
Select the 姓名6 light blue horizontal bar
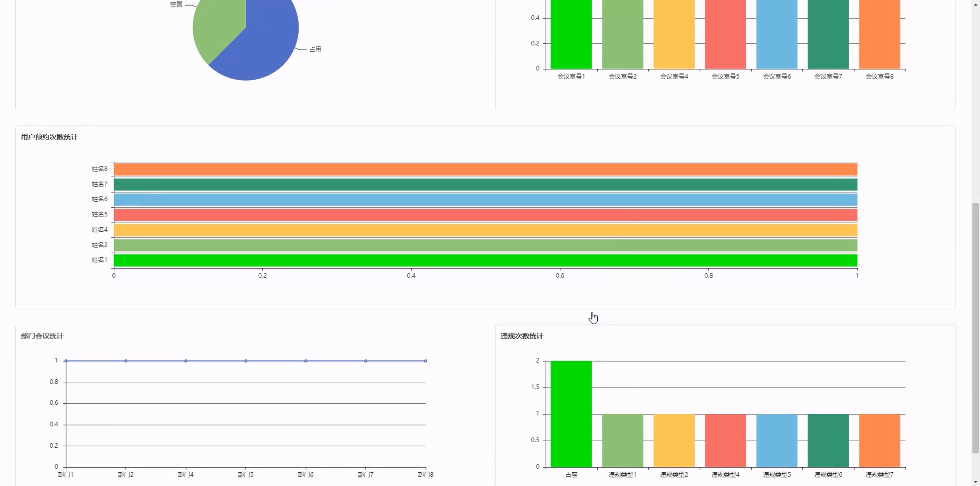click(x=485, y=200)
